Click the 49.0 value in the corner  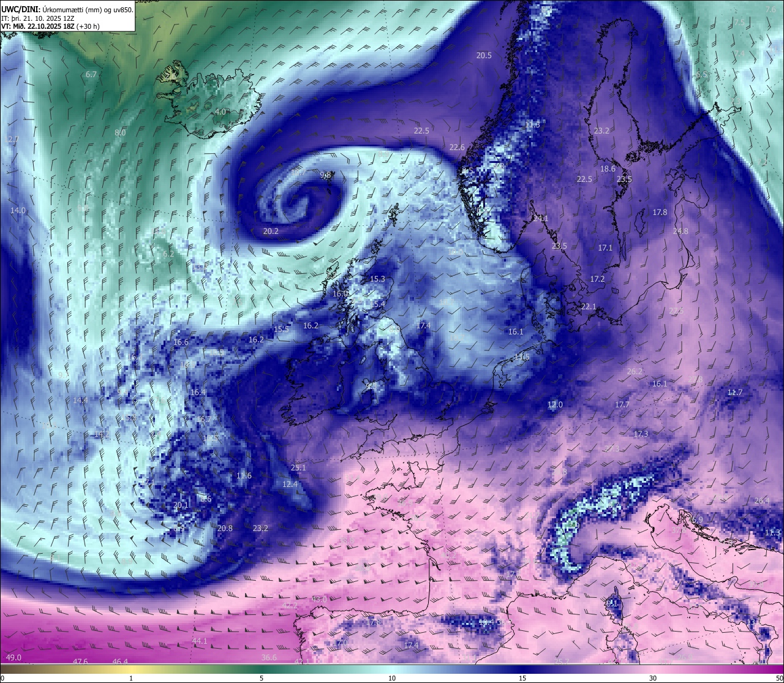13,657
